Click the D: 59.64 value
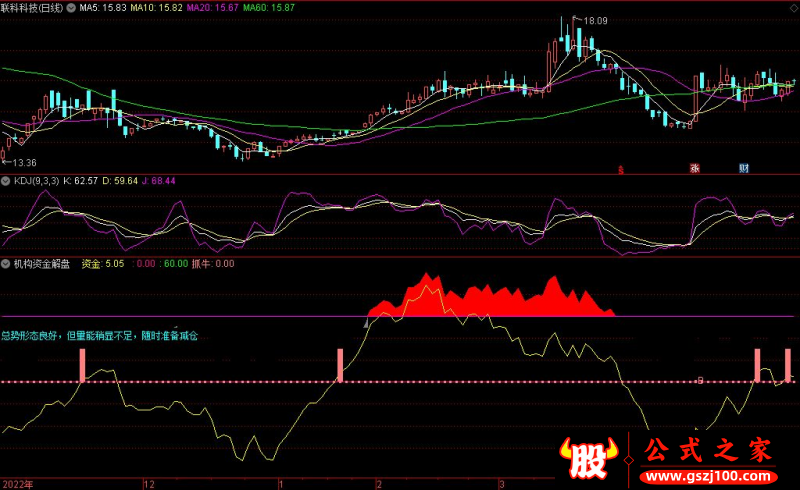This screenshot has width=800, height=490. pyautogui.click(x=120, y=181)
